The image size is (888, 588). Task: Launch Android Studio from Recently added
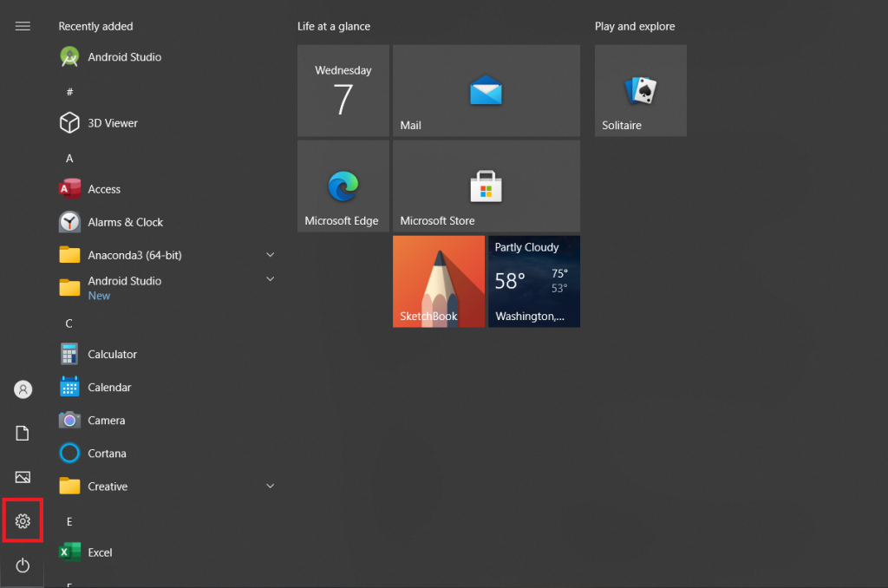[124, 57]
